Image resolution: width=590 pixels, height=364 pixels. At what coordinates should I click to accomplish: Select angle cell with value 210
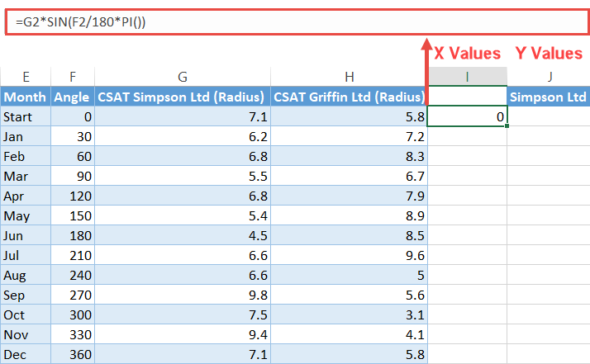[x=73, y=255]
